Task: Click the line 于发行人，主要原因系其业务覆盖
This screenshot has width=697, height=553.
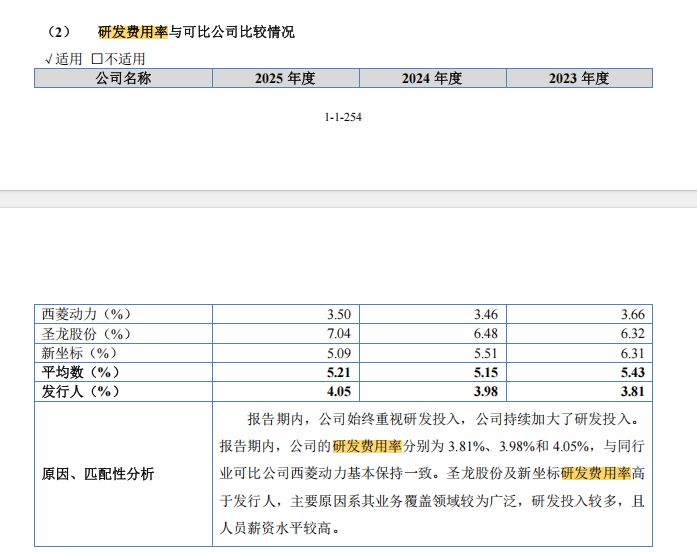Action: 432,501
